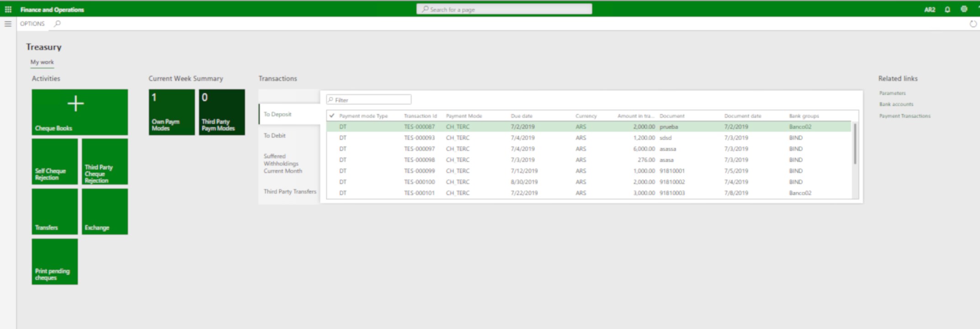Select the To Deposit tab

(289, 114)
